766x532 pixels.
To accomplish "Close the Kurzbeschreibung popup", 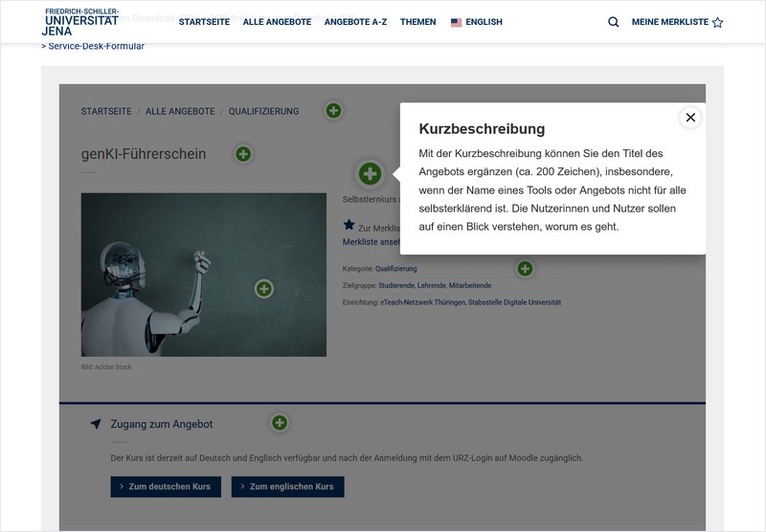I will (690, 118).
